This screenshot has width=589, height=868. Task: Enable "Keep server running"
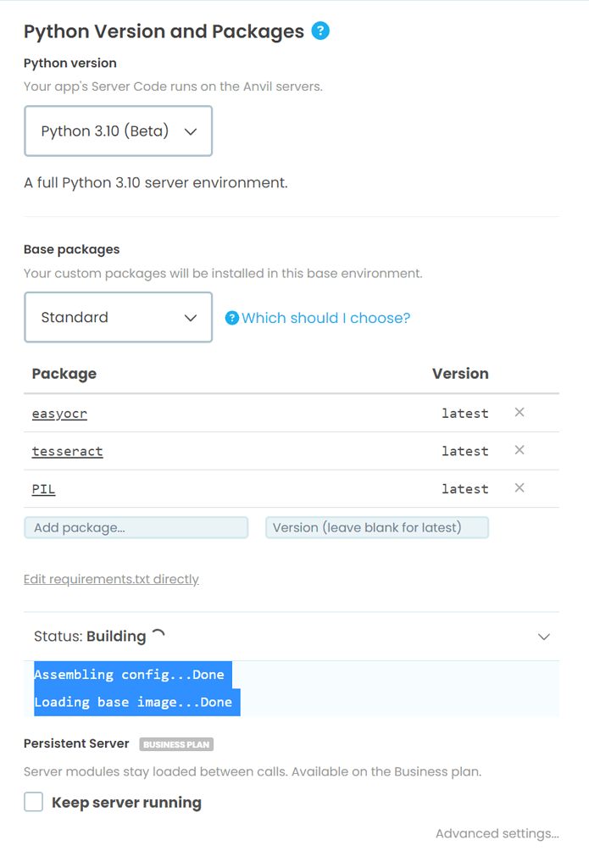tap(33, 801)
